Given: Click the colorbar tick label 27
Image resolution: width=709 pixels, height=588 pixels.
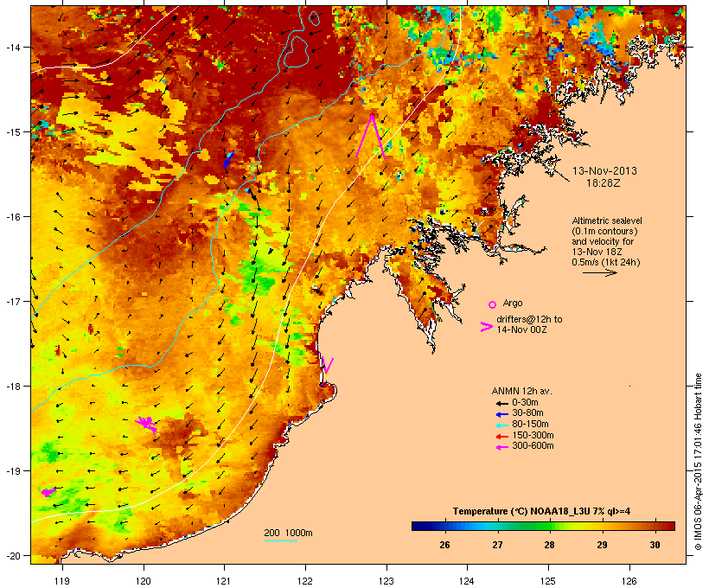Looking at the screenshot, I should pos(497,545).
